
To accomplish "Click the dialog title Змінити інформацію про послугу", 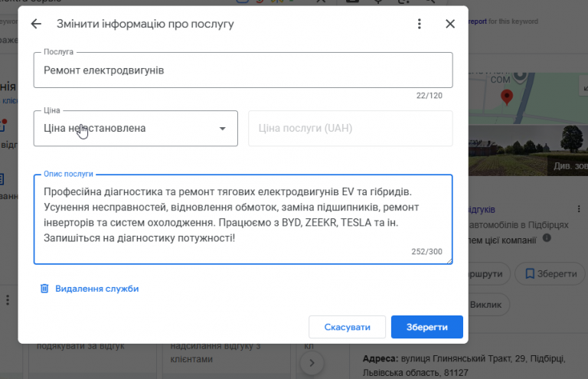I will tap(145, 24).
